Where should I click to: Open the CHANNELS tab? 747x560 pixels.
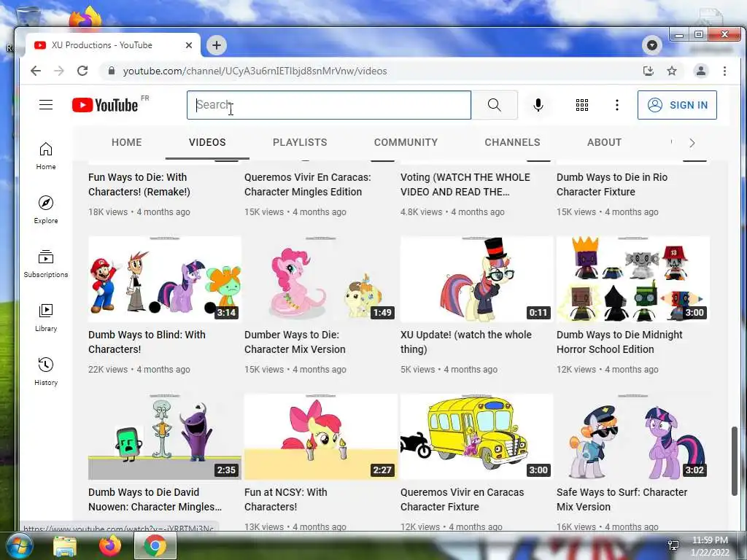[512, 142]
